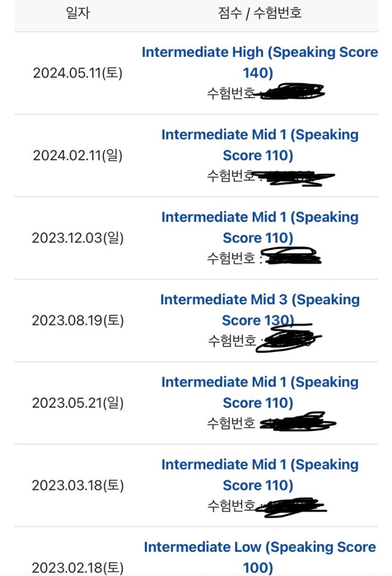Click 수험번호 label in the 2023.08.19 row
Screen dimensions: 392x576
click(232, 341)
